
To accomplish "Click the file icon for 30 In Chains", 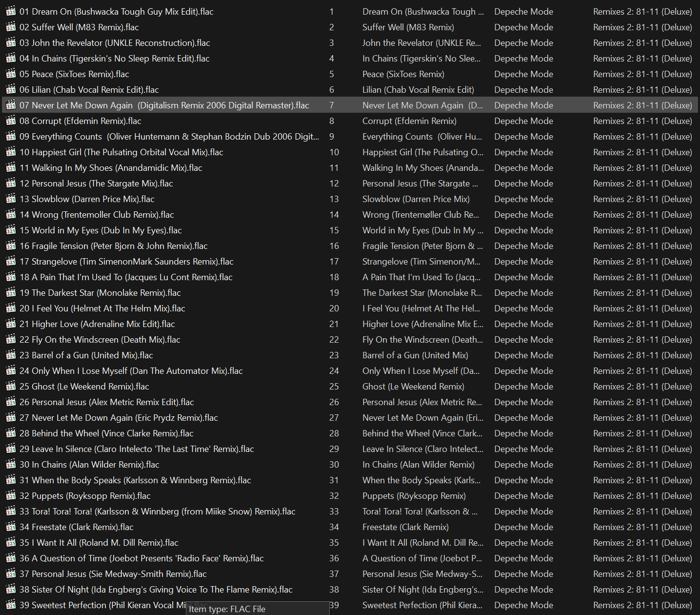I will [11, 465].
